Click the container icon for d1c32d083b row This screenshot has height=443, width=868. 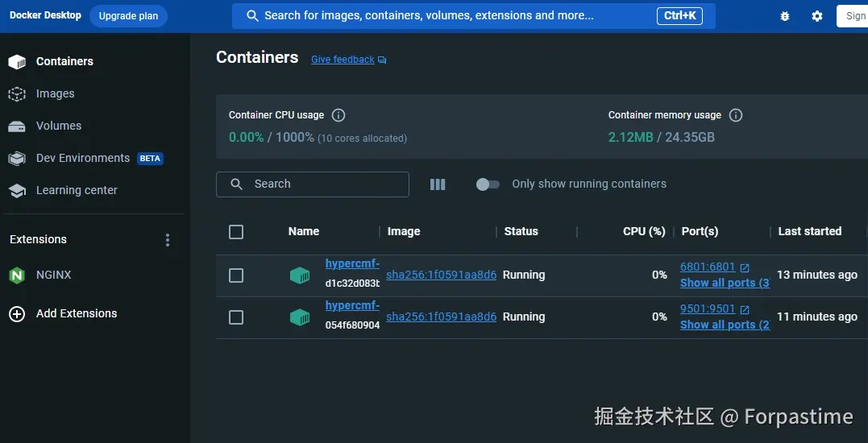point(300,275)
